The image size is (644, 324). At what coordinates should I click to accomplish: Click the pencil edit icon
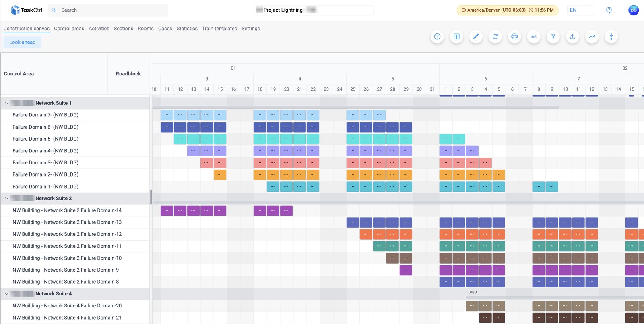pyautogui.click(x=476, y=37)
